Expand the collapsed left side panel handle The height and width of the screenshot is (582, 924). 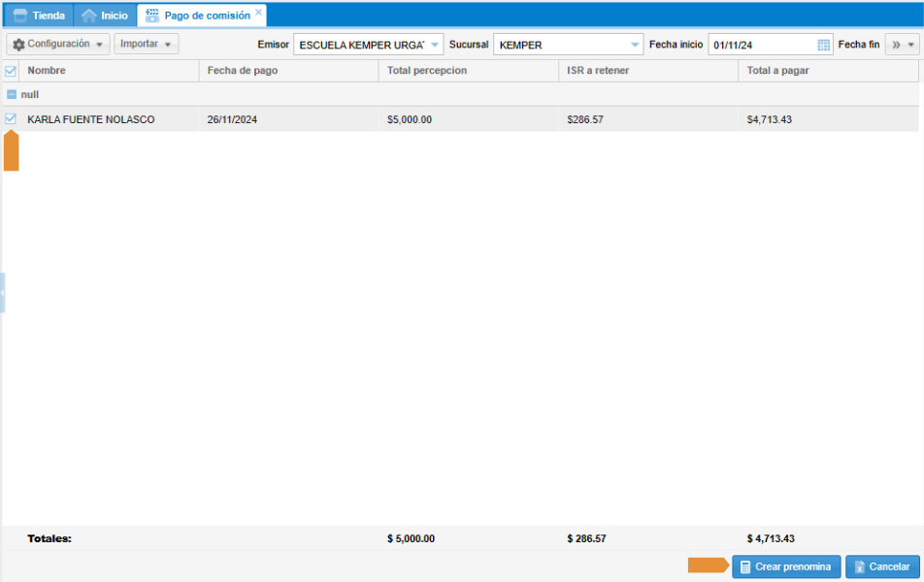pyautogui.click(x=3, y=292)
